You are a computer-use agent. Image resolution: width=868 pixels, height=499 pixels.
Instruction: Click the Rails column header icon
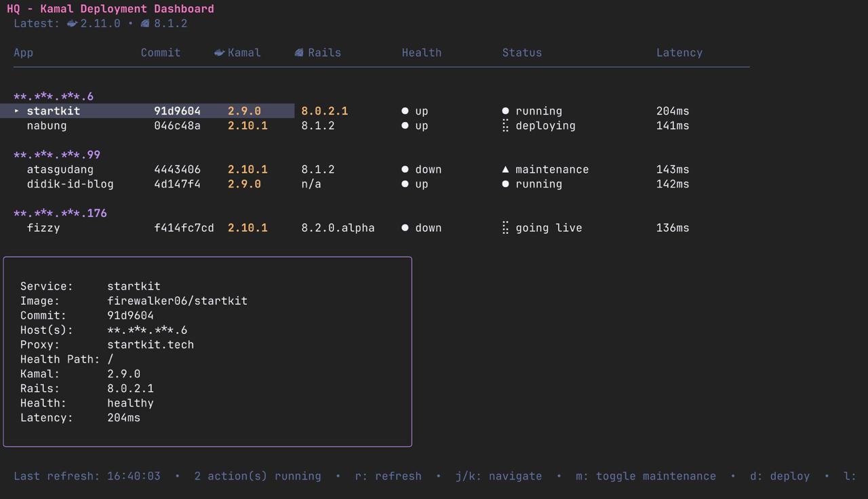(299, 53)
